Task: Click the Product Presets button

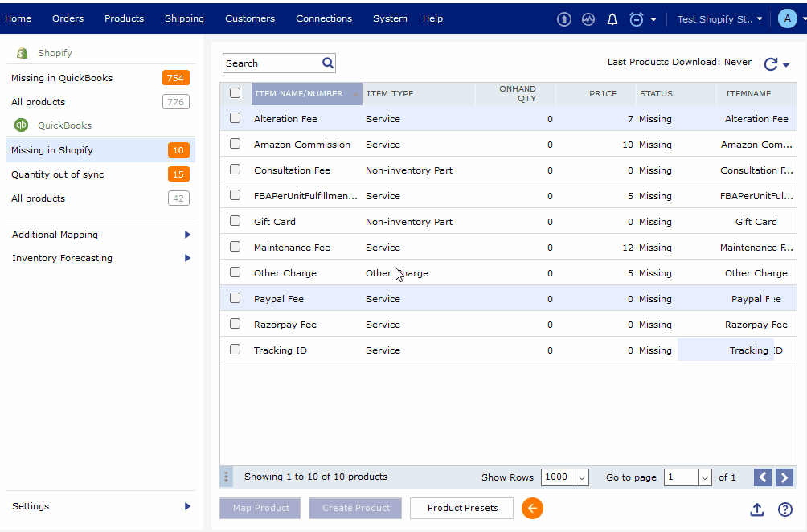Action: pos(462,508)
